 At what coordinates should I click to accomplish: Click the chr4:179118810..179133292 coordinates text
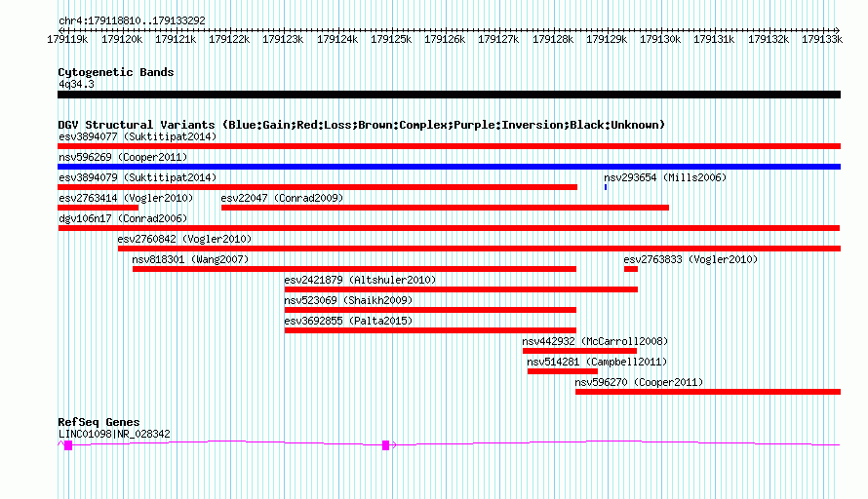[132, 20]
